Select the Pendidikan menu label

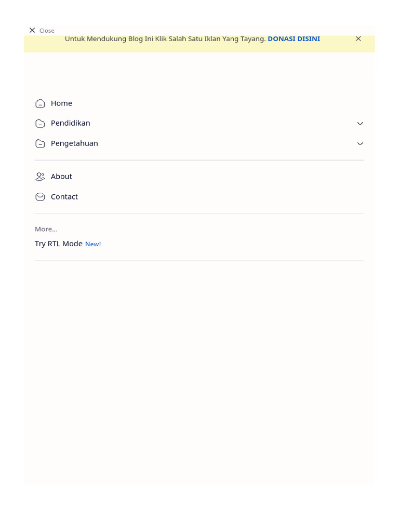[x=71, y=123]
